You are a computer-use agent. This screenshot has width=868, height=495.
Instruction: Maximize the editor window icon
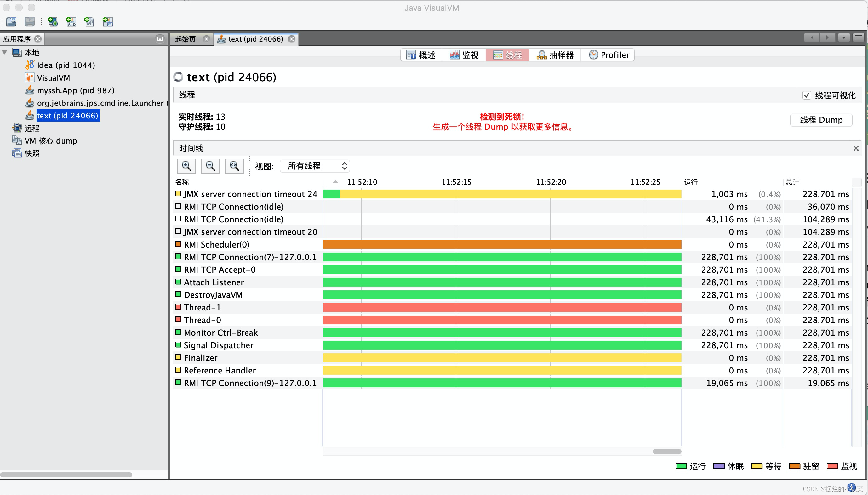pyautogui.click(x=858, y=37)
